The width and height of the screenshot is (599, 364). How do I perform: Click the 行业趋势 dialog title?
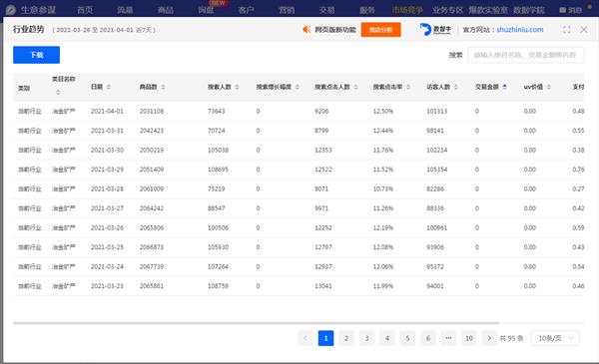[29, 29]
